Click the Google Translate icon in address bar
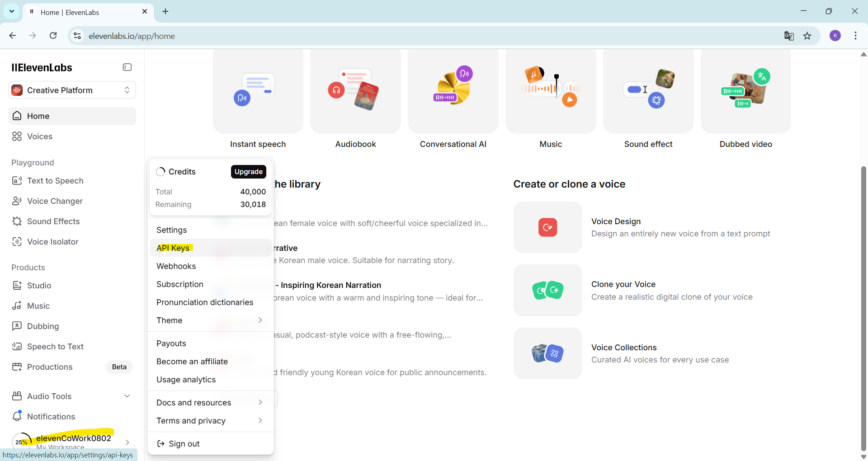Viewport: 868px width, 461px height. pos(789,36)
